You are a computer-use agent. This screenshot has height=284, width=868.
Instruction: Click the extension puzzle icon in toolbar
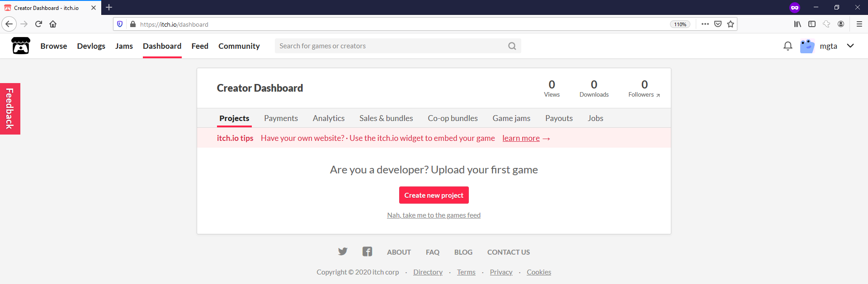826,24
